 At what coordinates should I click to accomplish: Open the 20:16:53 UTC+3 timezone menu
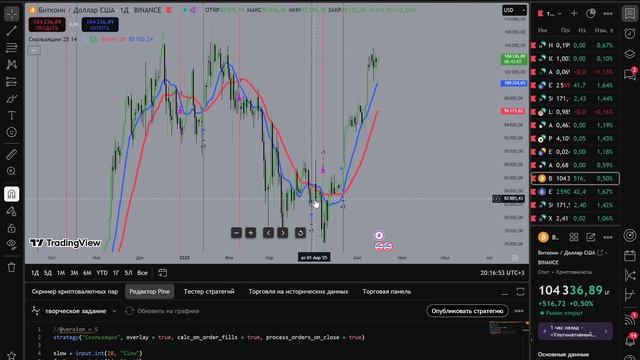(502, 273)
